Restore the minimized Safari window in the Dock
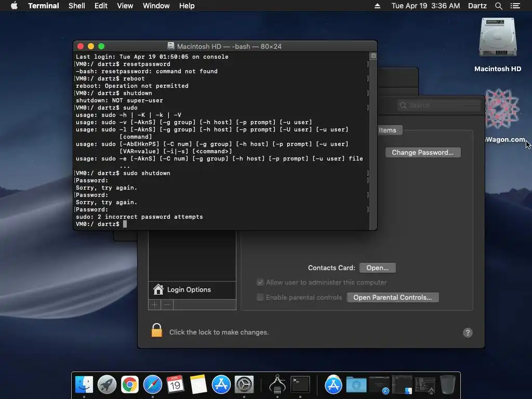This screenshot has width=532, height=399. point(379,385)
